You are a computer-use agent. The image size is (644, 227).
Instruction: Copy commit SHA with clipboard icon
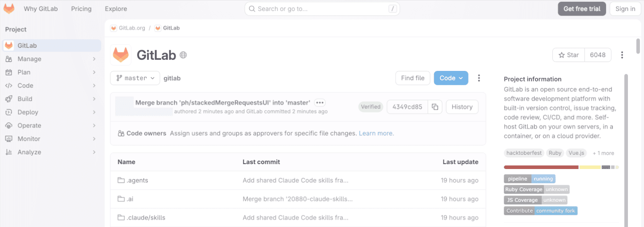tap(435, 107)
